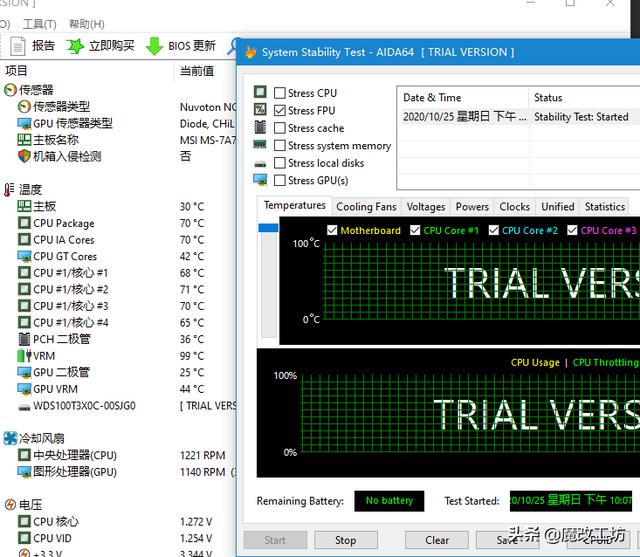Click the BIOS update green arrow icon
This screenshot has width=640, height=557.
tap(154, 46)
